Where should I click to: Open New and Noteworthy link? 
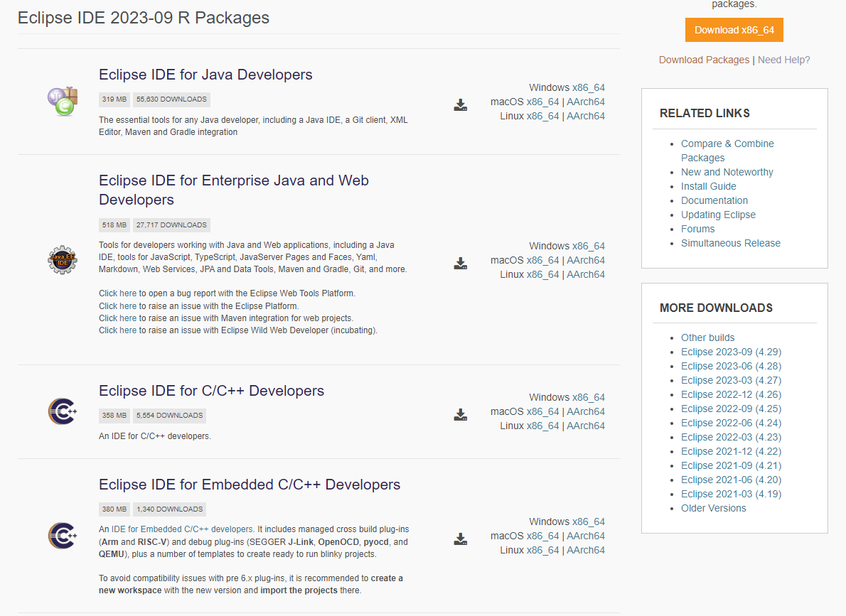tap(727, 172)
